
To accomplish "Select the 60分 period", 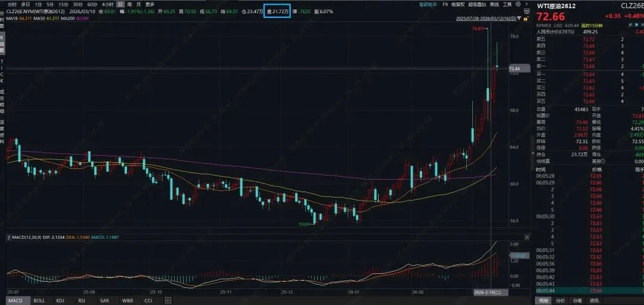I will pos(92,4).
